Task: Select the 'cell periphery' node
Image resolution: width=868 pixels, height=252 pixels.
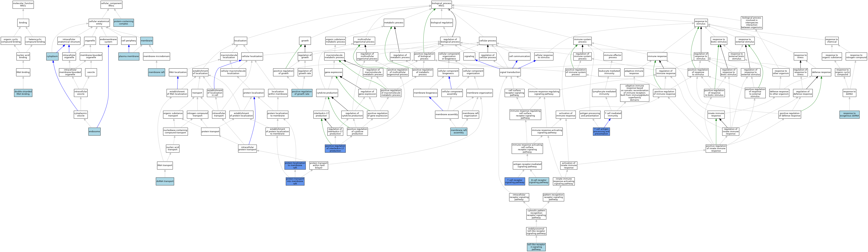Action: pos(129,41)
